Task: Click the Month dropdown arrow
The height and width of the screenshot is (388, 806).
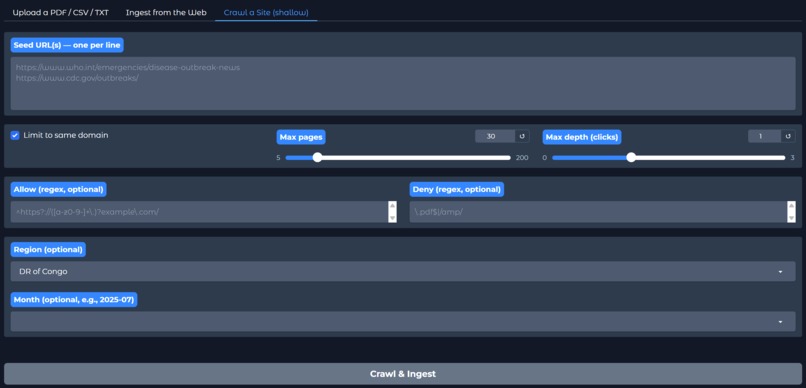Action: [780, 322]
